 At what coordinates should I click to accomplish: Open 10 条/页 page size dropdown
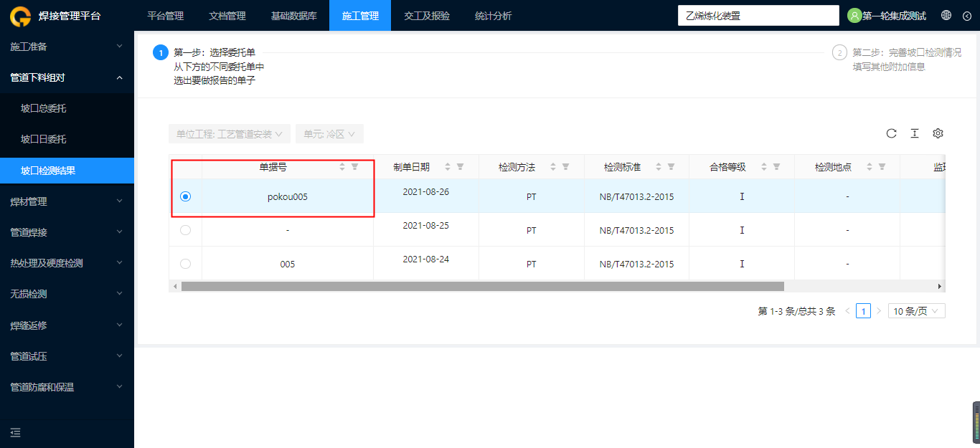tap(917, 311)
